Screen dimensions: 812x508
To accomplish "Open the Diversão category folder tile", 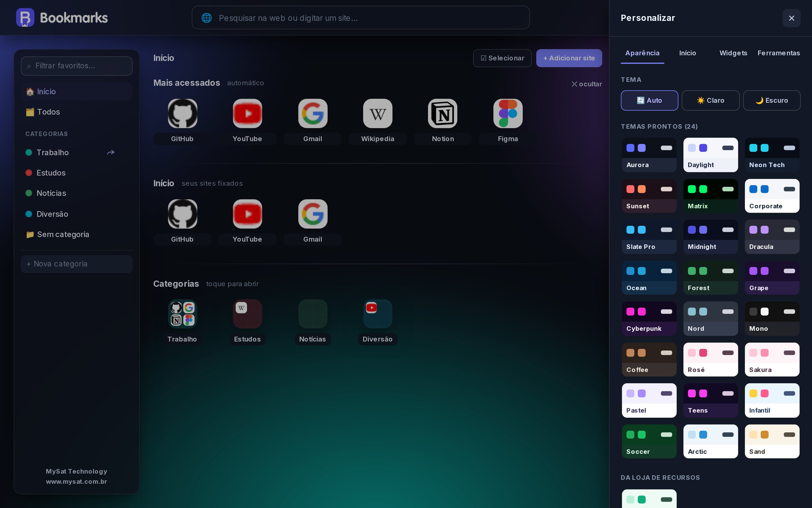I will pos(378,314).
